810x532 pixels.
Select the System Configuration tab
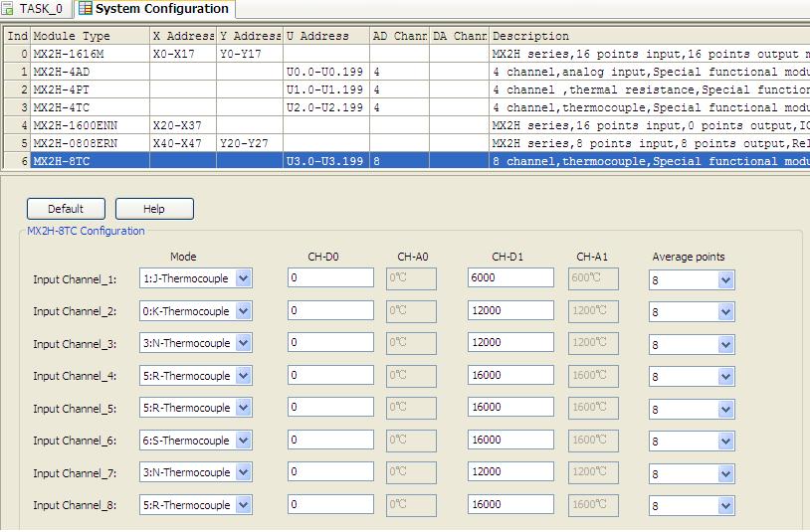coord(154,9)
